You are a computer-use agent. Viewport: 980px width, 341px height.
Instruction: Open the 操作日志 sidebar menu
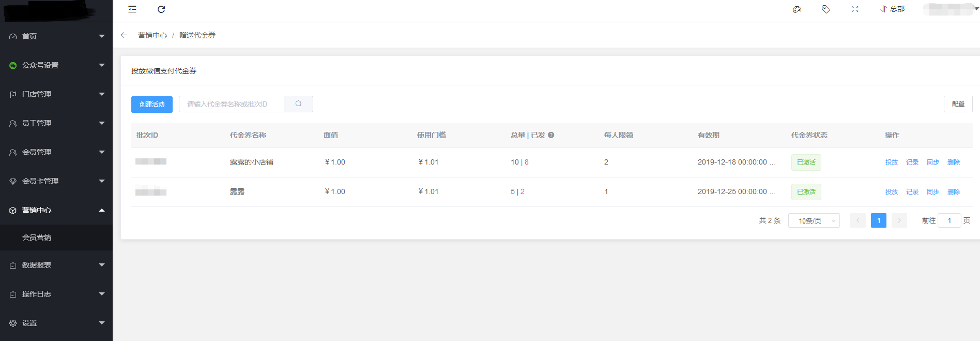click(x=56, y=294)
